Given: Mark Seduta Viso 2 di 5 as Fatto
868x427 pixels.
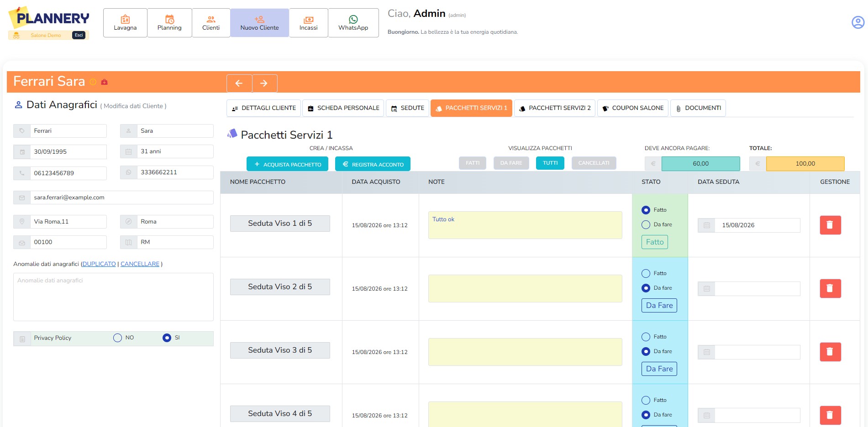Looking at the screenshot, I should click(x=646, y=273).
